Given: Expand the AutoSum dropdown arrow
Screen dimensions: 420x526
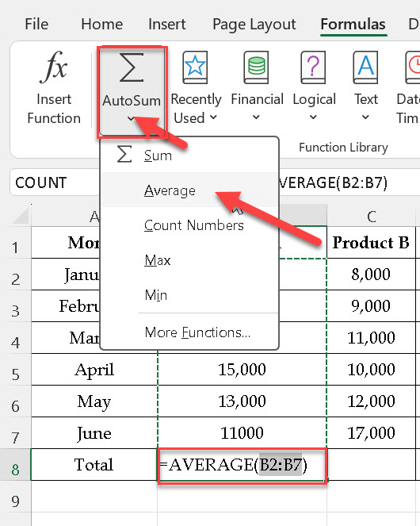Looking at the screenshot, I should (x=131, y=118).
